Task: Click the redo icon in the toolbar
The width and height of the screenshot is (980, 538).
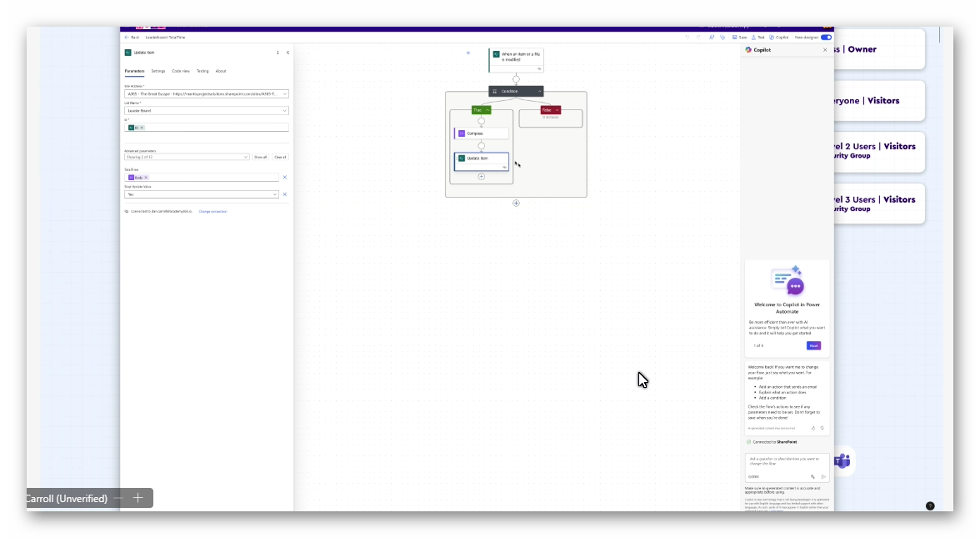Action: [x=698, y=38]
